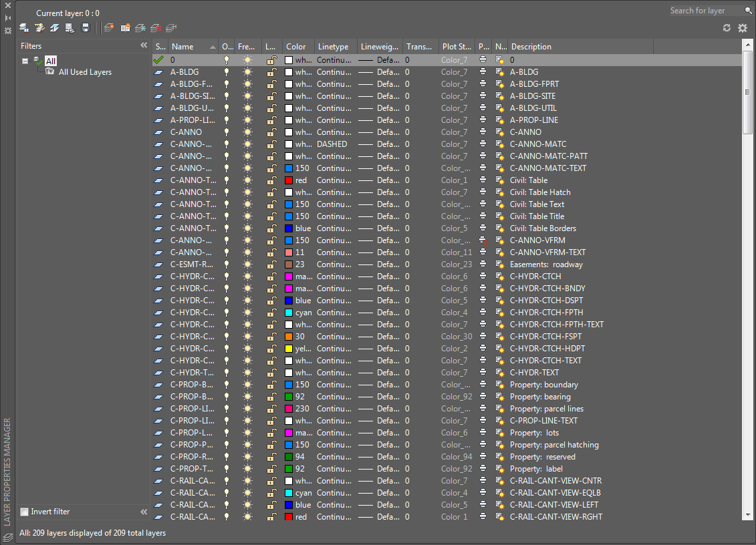Toggle plot printer for Property: boundary layer
This screenshot has width=756, height=545.
pos(483,384)
